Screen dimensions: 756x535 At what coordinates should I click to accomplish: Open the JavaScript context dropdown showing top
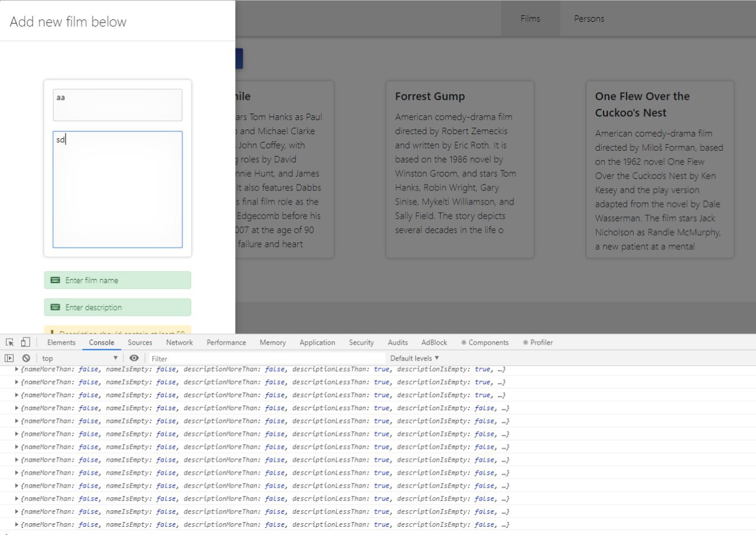pyautogui.click(x=80, y=358)
